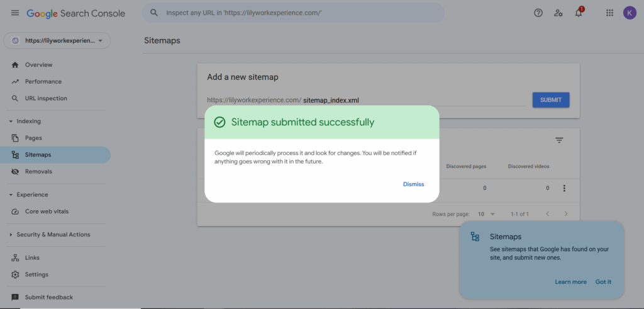Go to previous page of rows

[547, 214]
